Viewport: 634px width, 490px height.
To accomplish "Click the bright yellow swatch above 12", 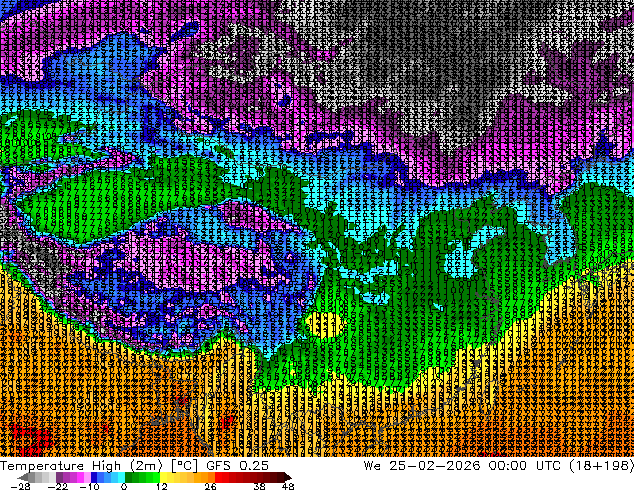I will pos(163,477).
